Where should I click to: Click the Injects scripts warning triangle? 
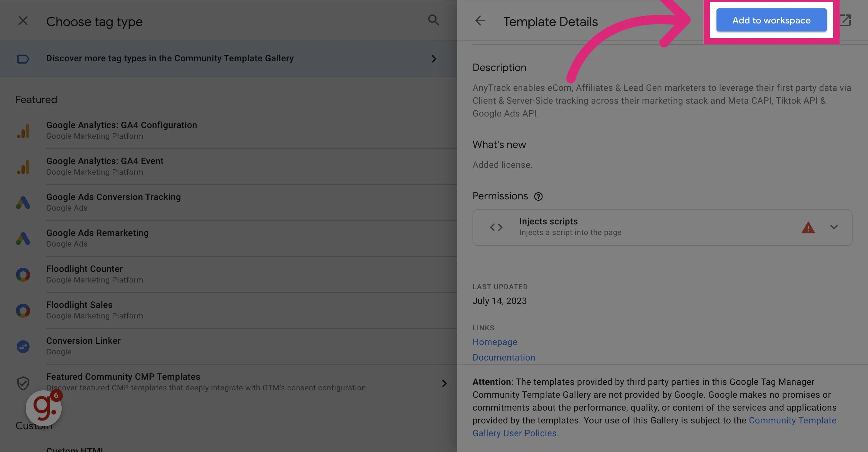(x=808, y=228)
